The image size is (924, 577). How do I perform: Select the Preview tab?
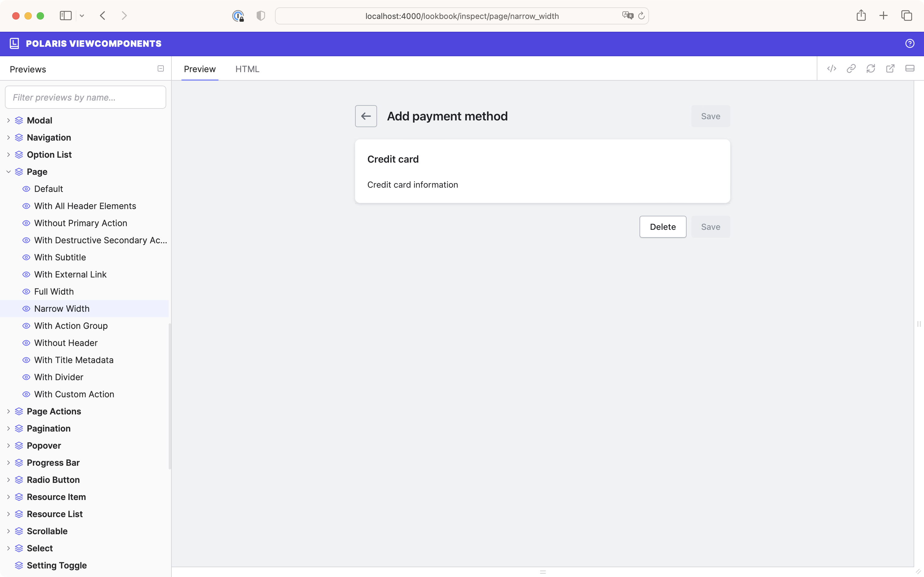click(199, 68)
